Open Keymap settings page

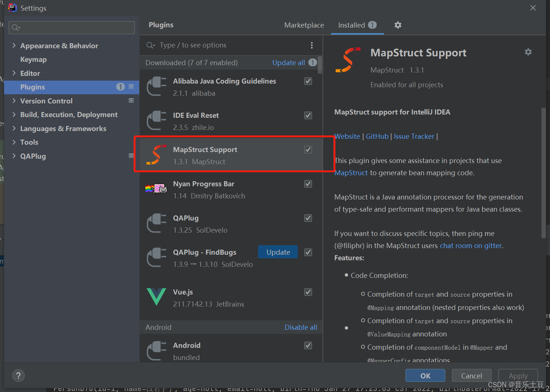tap(34, 59)
